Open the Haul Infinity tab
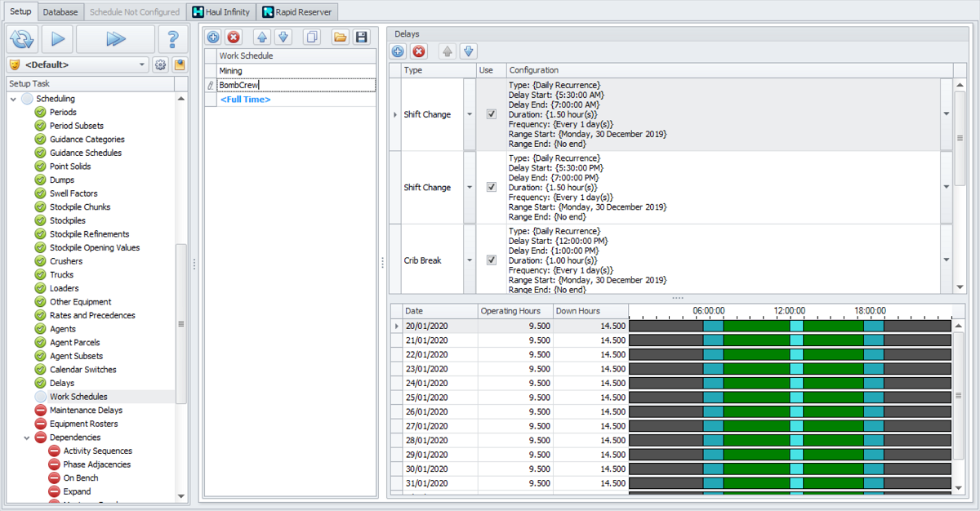This screenshot has width=980, height=511. click(x=220, y=12)
